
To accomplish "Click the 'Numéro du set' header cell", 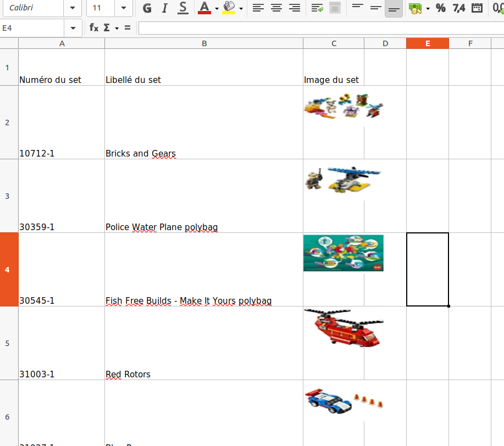I will [x=62, y=67].
